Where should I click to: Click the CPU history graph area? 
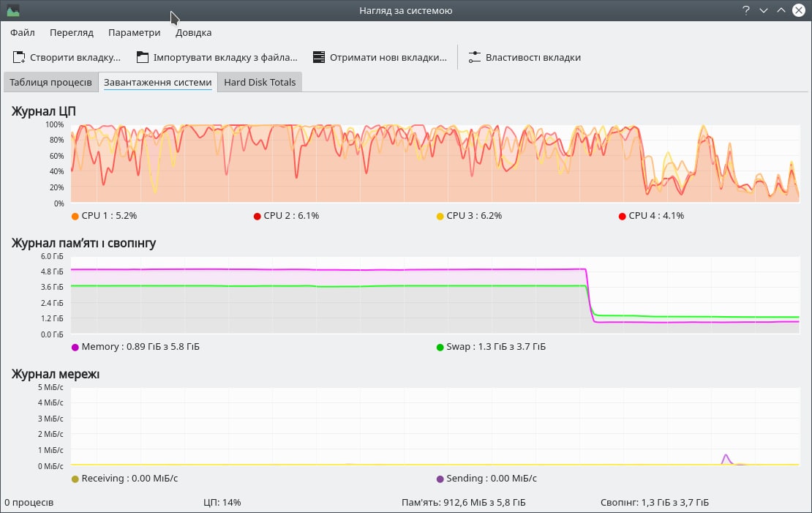tap(435, 163)
